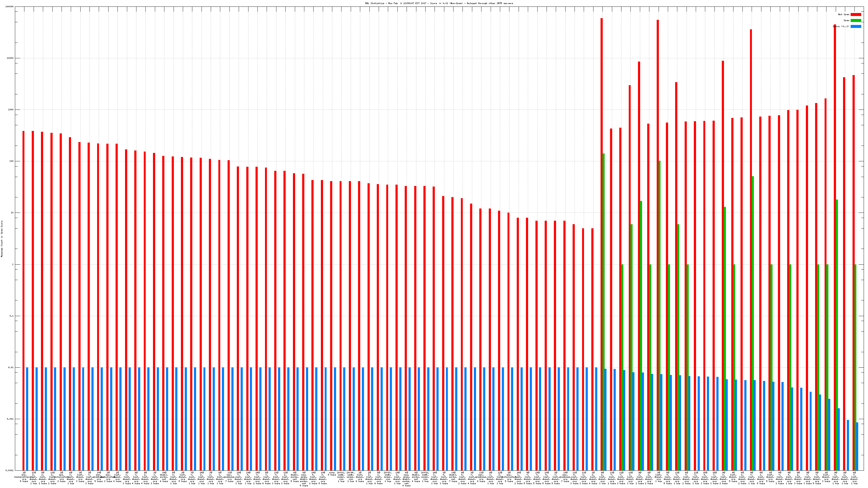Click the red Not Spam legend swatch
The width and height of the screenshot is (868, 488).
pos(856,14)
